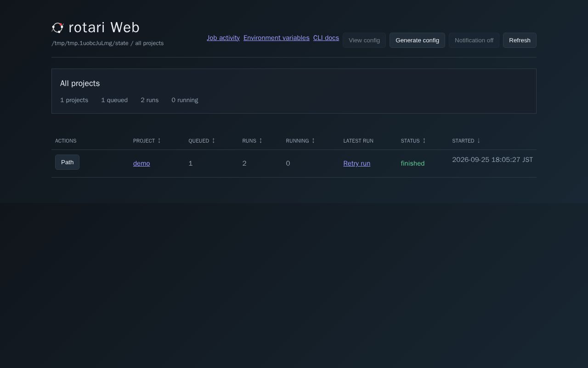Click the Status column header label
Screen dimensions: 588x368
pyautogui.click(x=410, y=141)
